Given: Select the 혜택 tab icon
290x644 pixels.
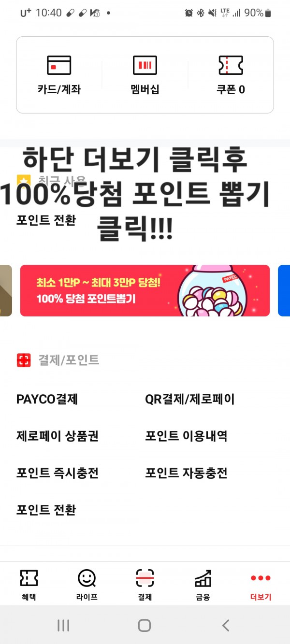Looking at the screenshot, I should click(x=29, y=578).
